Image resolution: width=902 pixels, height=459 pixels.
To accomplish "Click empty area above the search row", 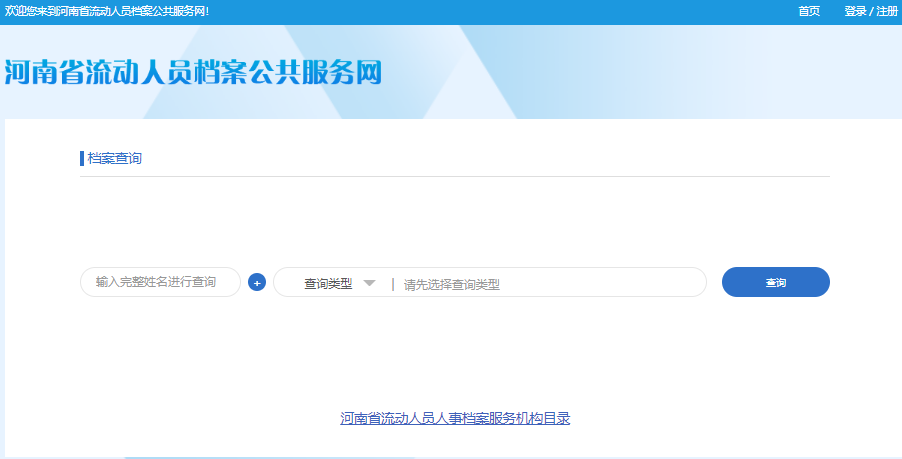I will click(x=455, y=225).
